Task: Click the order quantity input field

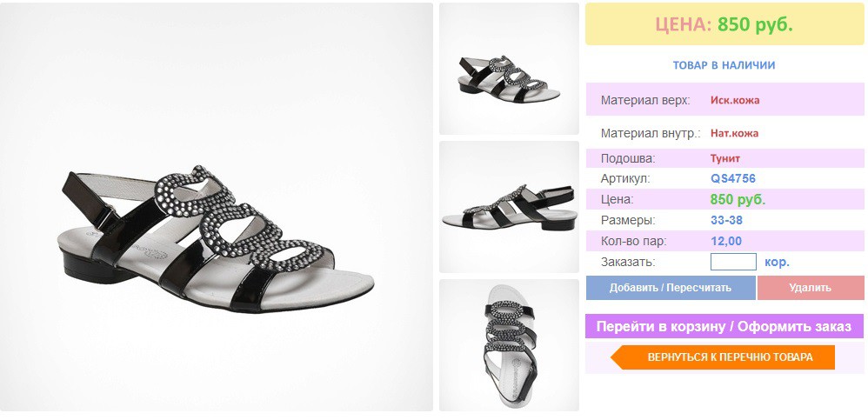Action: pyautogui.click(x=733, y=262)
